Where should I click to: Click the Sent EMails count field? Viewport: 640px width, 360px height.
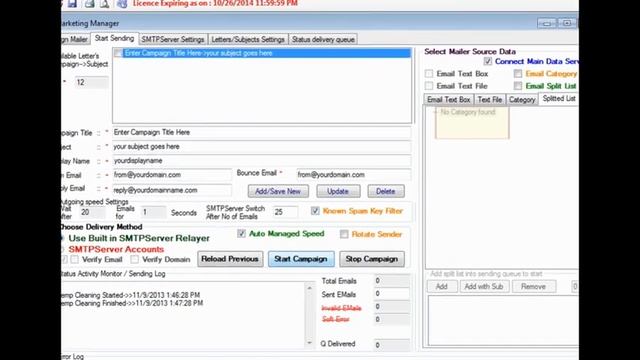coord(392,294)
